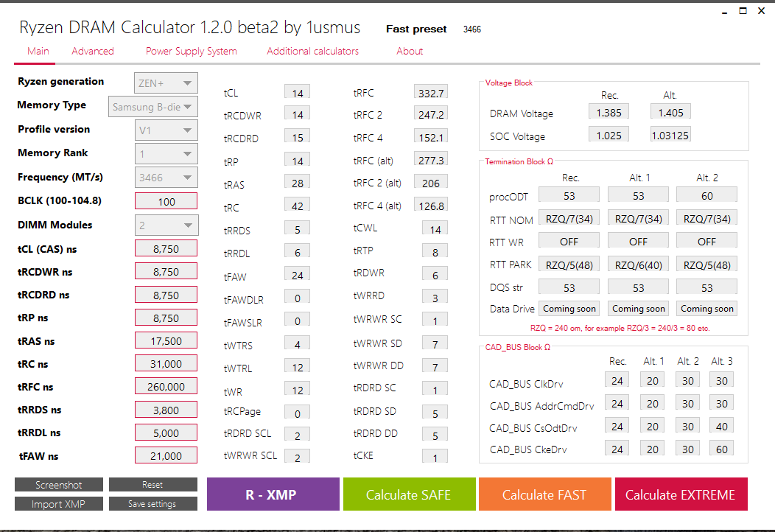Expand the Frequency (MT/s) dropdown
The height and width of the screenshot is (532, 775).
coord(166,178)
